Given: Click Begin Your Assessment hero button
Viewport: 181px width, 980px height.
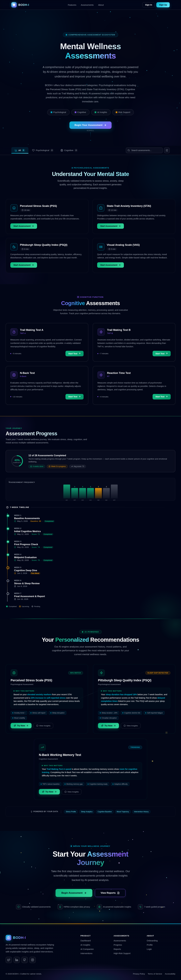Looking at the screenshot, I should tap(90, 125).
